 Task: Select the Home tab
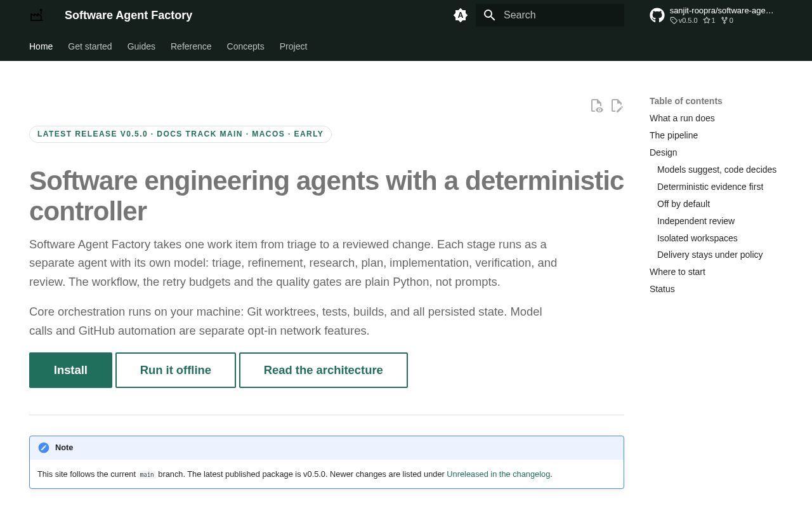(x=41, y=46)
